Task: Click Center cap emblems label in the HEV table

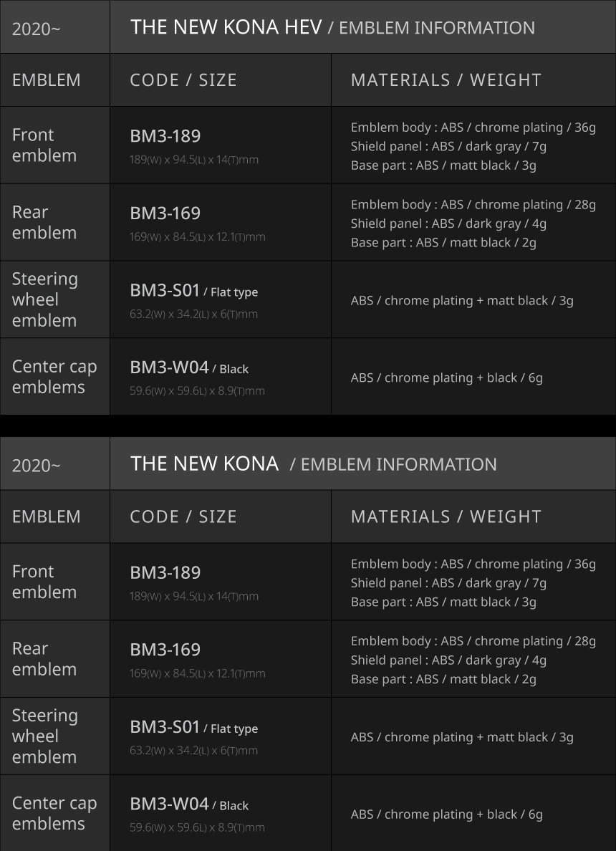Action: point(54,377)
